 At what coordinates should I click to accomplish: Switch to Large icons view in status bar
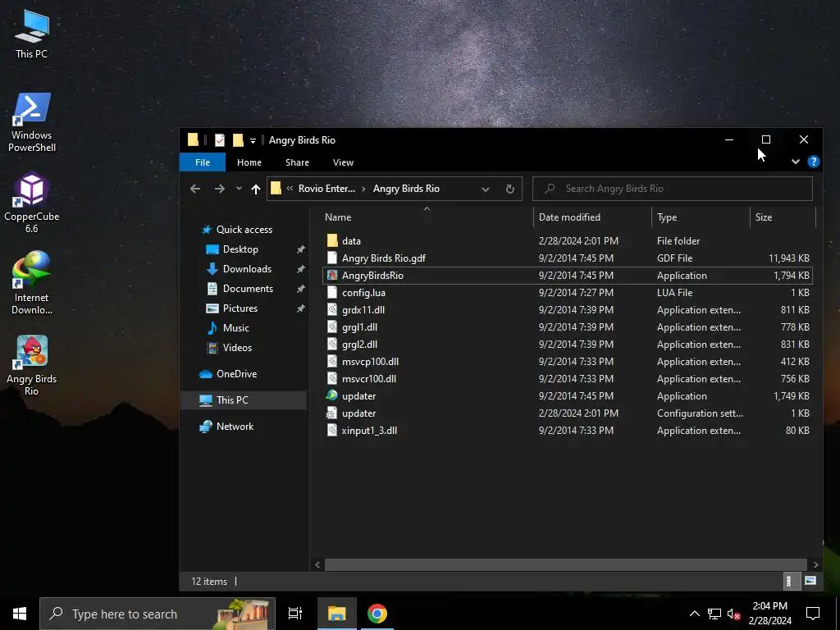pyautogui.click(x=810, y=582)
